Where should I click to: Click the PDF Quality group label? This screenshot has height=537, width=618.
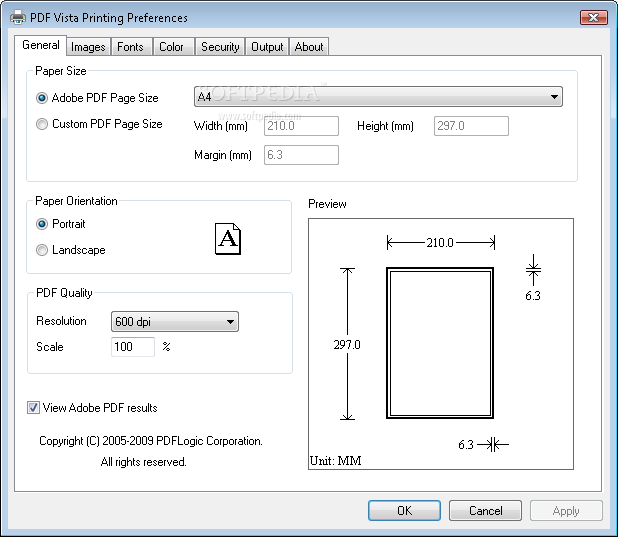[x=64, y=293]
